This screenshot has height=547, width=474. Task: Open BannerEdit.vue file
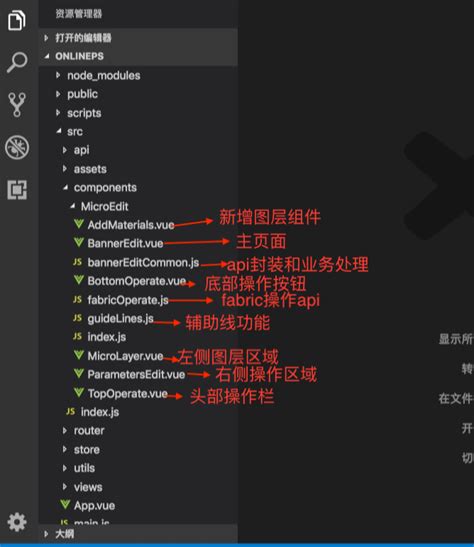pyautogui.click(x=125, y=243)
